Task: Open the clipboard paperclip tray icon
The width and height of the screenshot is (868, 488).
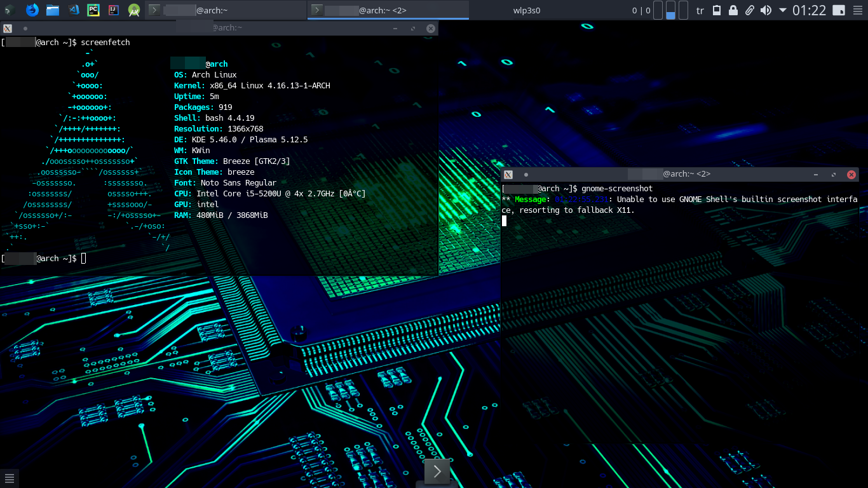Action: [750, 10]
